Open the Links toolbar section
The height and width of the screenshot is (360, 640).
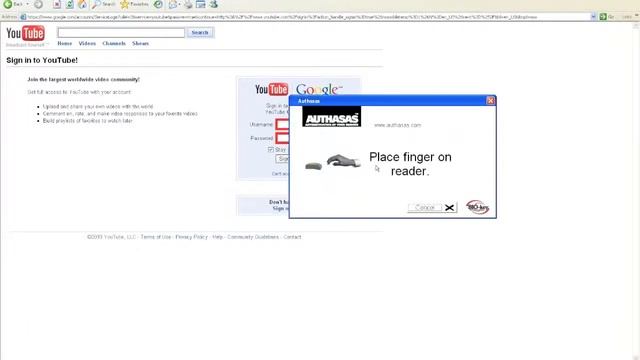(627, 17)
